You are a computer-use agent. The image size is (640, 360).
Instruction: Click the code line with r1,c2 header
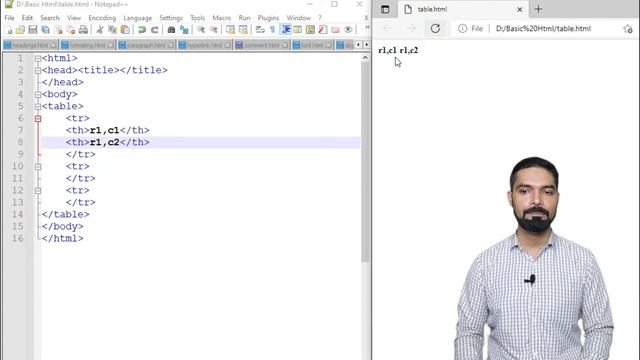point(201,142)
